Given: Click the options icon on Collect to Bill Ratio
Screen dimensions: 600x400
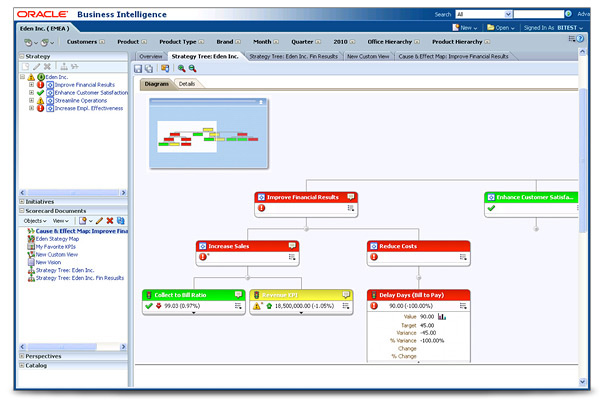Looking at the screenshot, I should click(238, 306).
